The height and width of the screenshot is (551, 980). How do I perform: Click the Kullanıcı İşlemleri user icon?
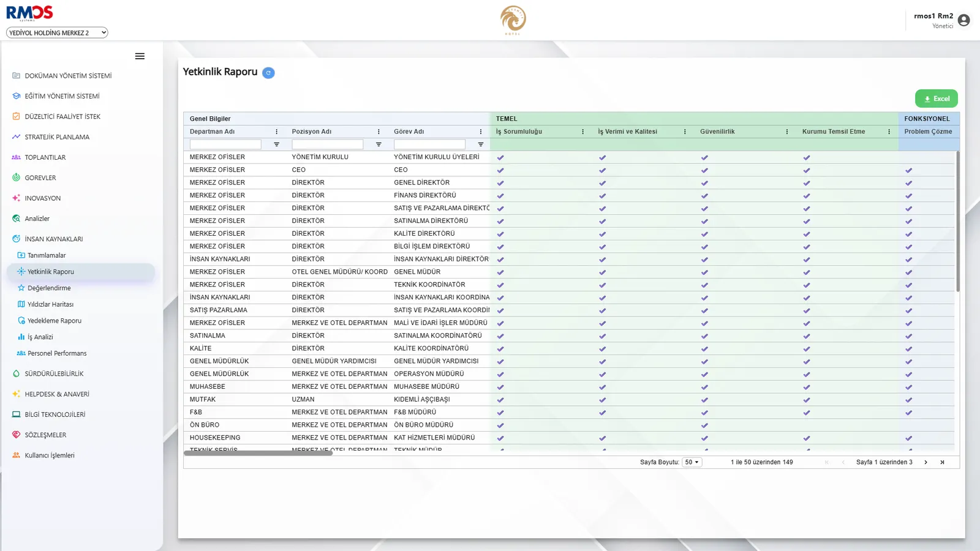coord(17,455)
